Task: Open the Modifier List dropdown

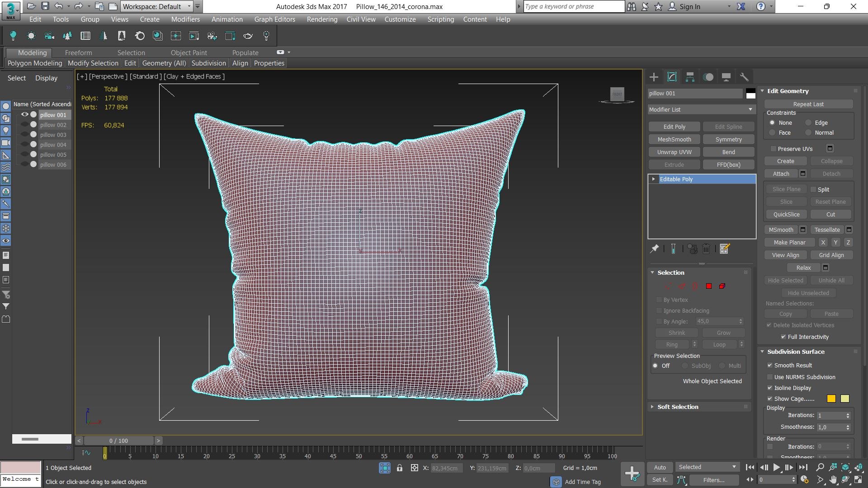Action: (701, 109)
